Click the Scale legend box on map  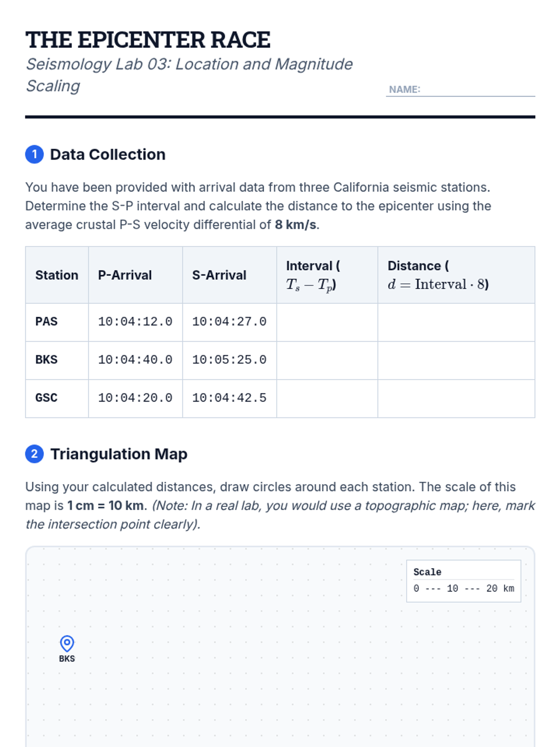pos(463,581)
